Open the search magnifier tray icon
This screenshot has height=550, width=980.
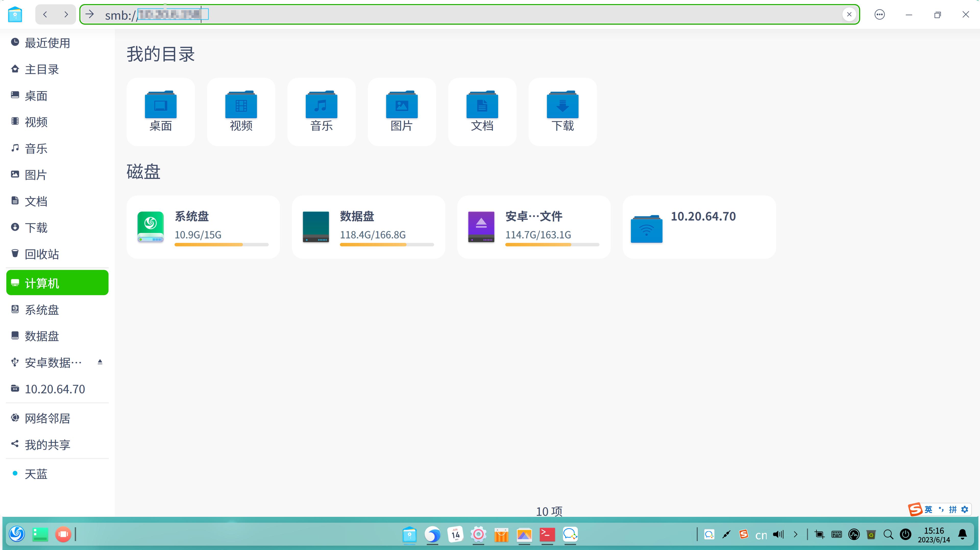point(888,534)
